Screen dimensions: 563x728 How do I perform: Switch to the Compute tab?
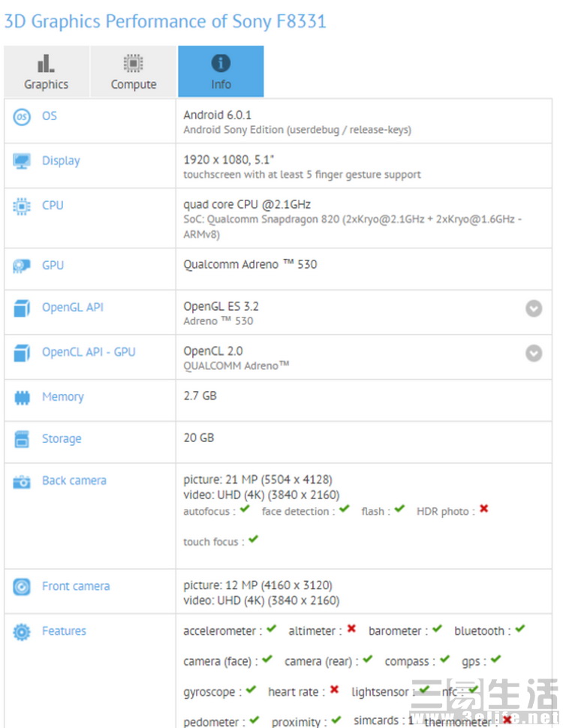(x=134, y=71)
